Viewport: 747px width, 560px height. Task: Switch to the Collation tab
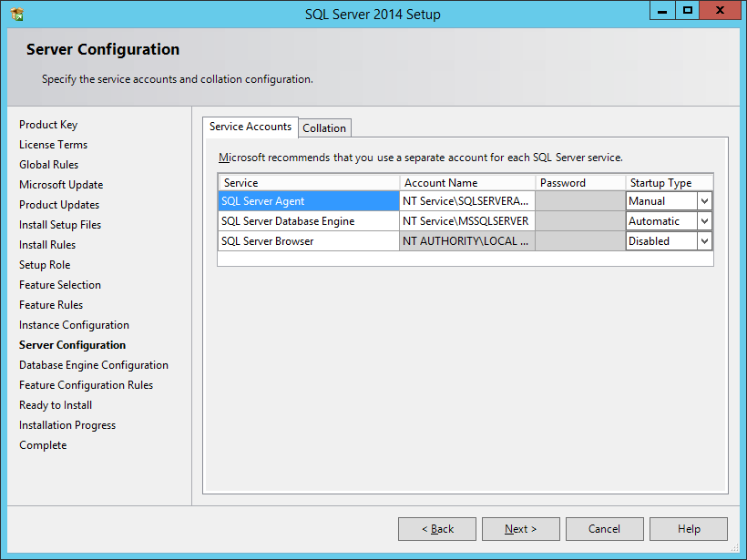click(324, 128)
